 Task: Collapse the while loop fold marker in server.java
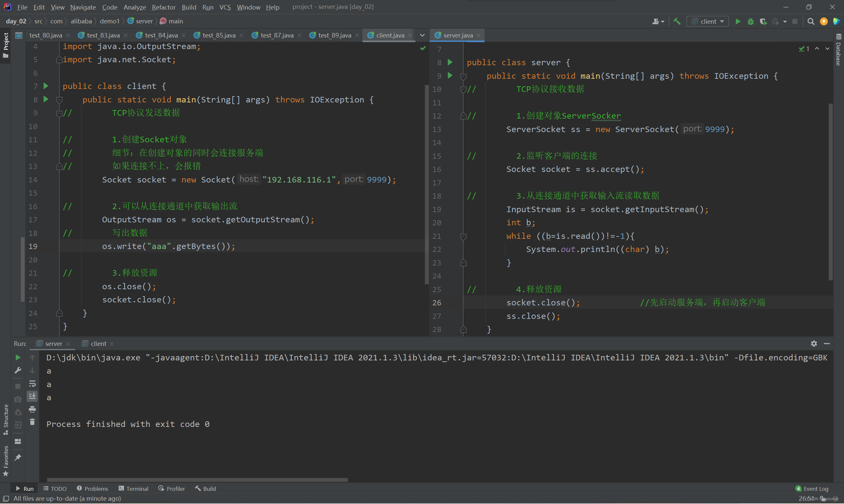(x=463, y=237)
